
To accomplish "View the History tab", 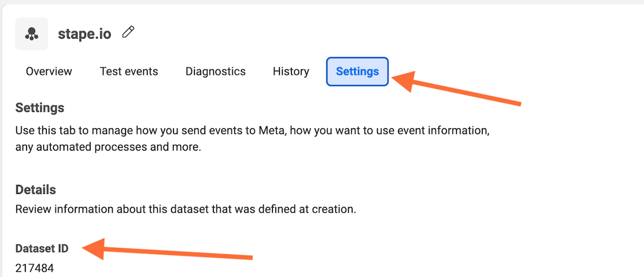I will pyautogui.click(x=291, y=72).
